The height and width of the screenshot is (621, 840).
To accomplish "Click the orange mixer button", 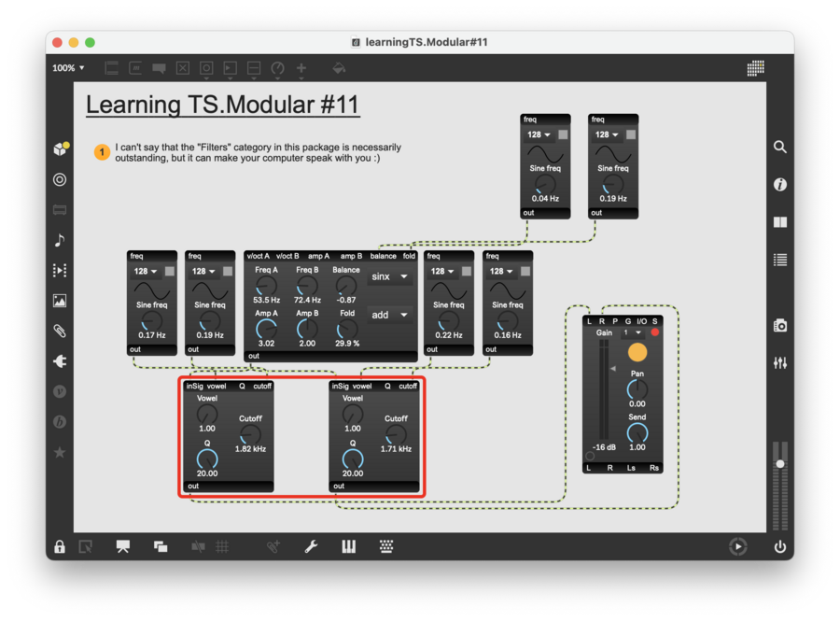I will click(x=637, y=353).
